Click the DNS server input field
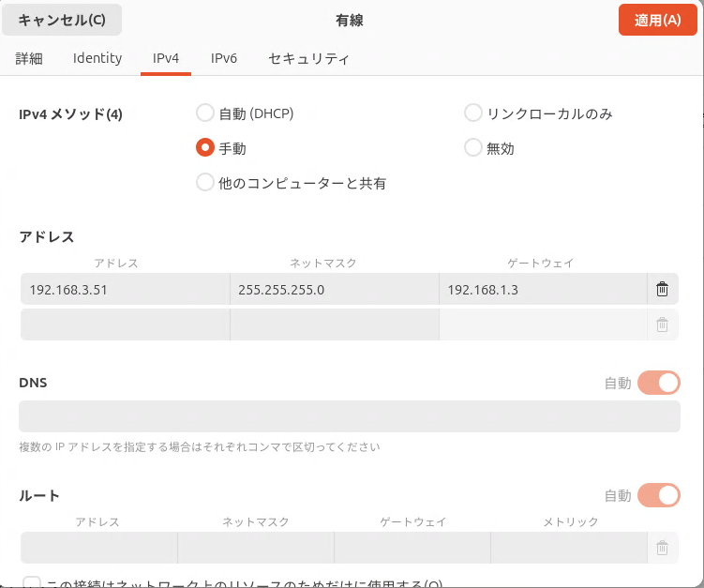This screenshot has height=588, width=704. click(350, 416)
